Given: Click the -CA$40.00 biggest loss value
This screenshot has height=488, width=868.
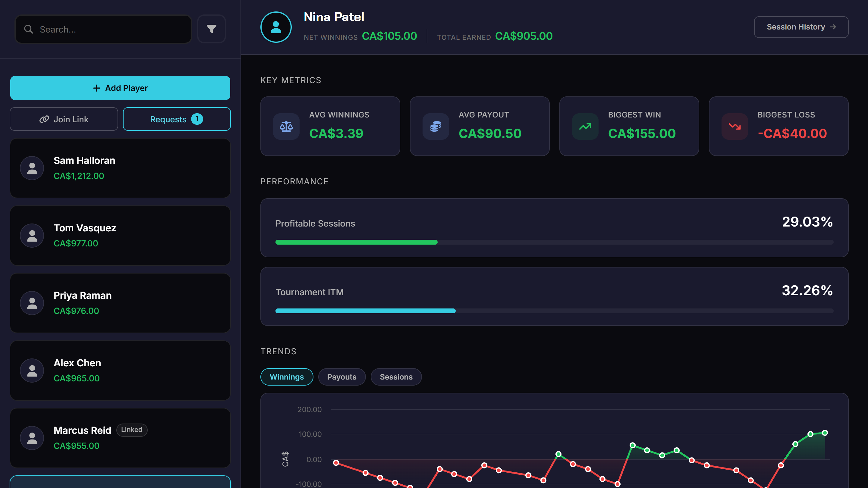Looking at the screenshot, I should 792,133.
